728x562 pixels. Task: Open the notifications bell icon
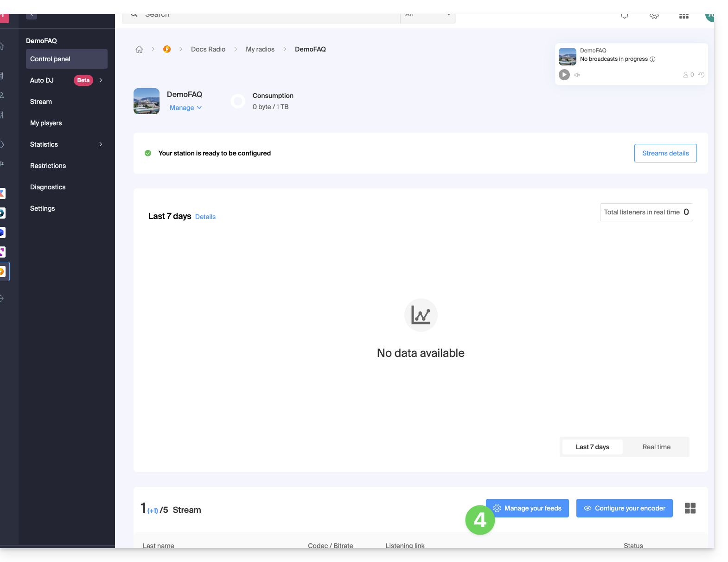pyautogui.click(x=625, y=16)
